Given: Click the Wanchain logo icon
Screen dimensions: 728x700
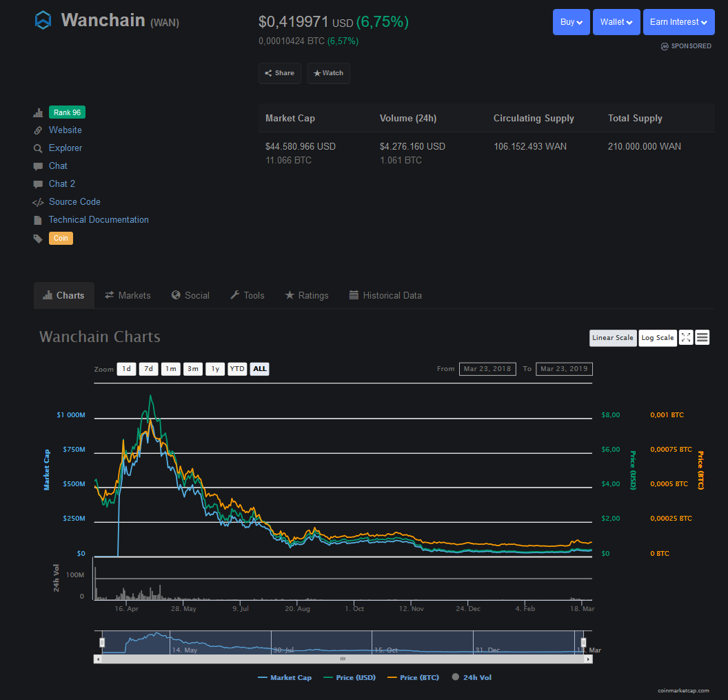Looking at the screenshot, I should pos(43,21).
